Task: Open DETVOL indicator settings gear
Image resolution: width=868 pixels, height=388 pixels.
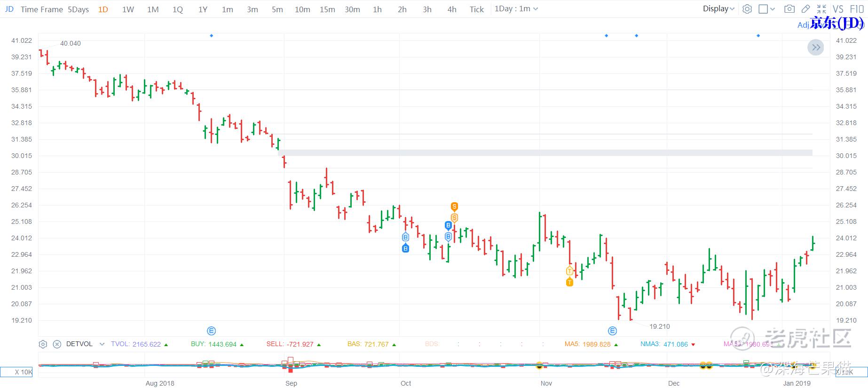Action: [43, 344]
